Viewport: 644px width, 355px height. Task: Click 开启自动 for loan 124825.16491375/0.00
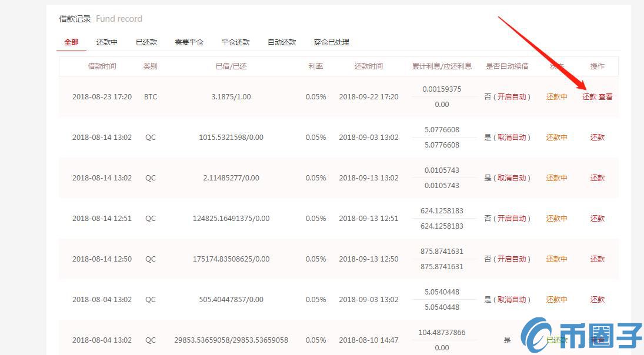[512, 218]
